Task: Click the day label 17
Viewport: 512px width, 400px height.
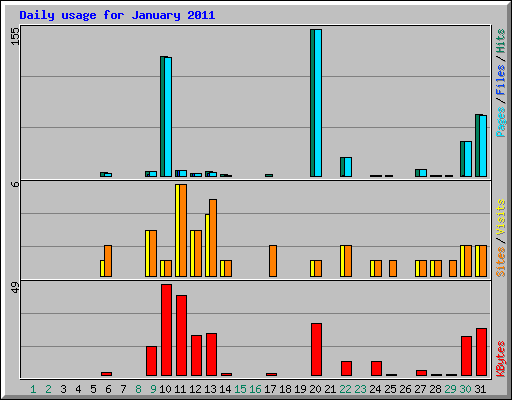Action: point(270,389)
